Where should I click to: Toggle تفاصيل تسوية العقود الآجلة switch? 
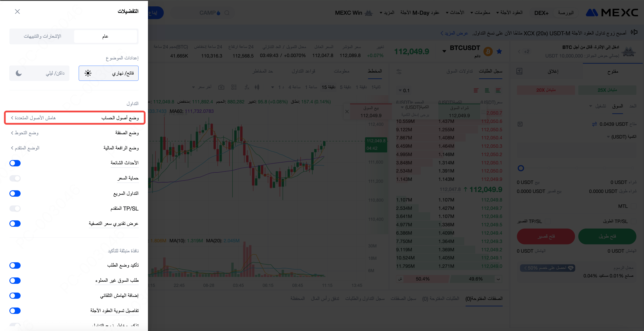[x=15, y=311]
